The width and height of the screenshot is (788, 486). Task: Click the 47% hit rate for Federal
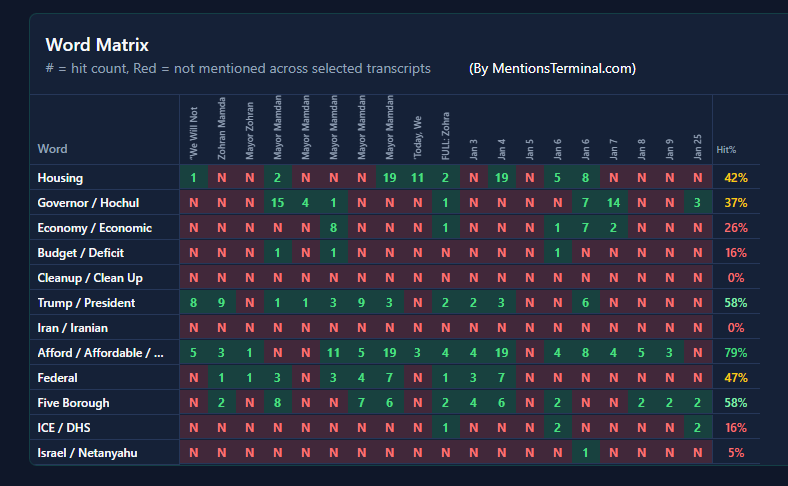click(736, 378)
